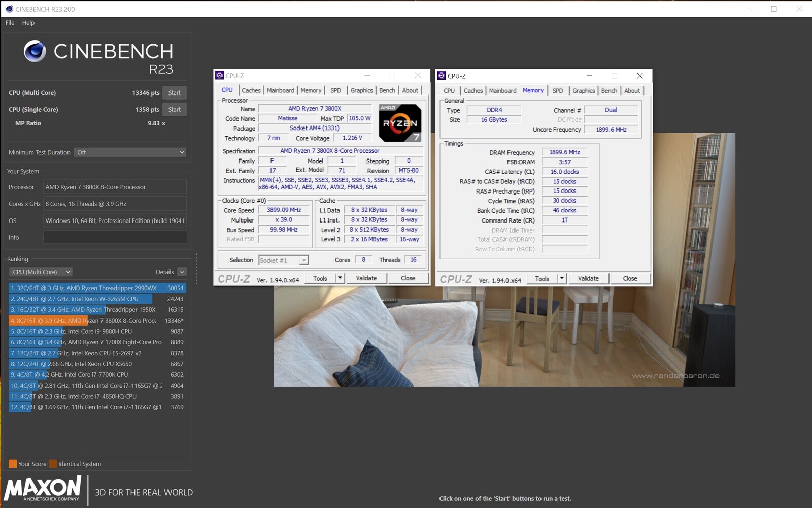Open Tools dropdown arrow in right CPU-Z

562,279
